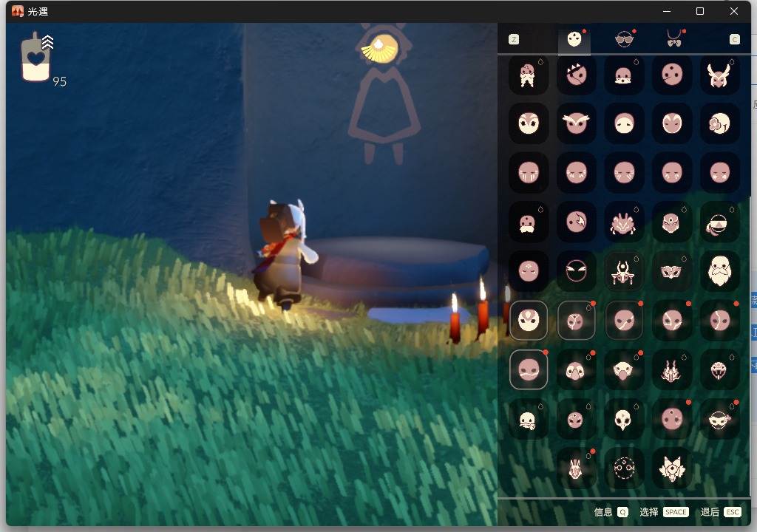Select the black mask with white slanted eyes

577,271
